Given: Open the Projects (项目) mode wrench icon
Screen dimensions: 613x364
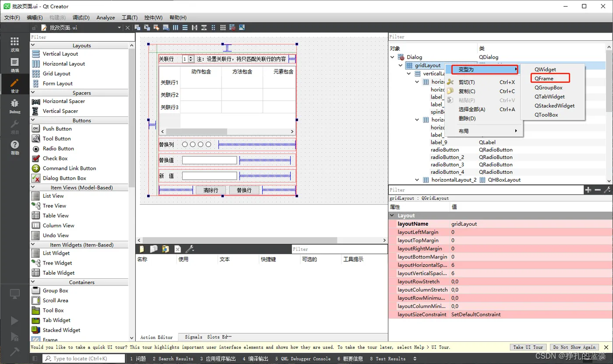Looking at the screenshot, I should (15, 127).
